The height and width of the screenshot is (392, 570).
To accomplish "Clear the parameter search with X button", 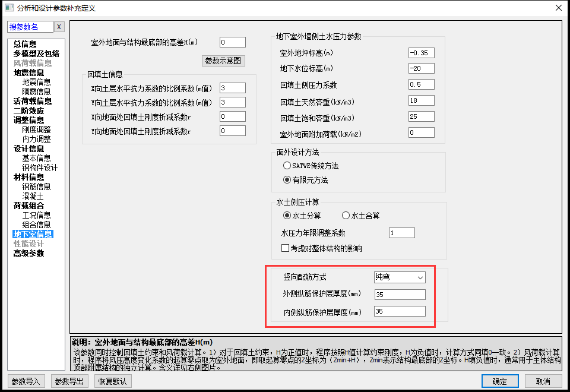I will pyautogui.click(x=59, y=27).
